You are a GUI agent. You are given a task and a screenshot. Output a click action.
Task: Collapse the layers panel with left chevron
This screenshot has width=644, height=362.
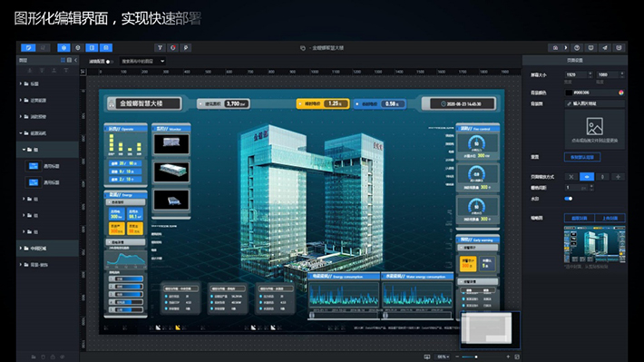pyautogui.click(x=75, y=60)
